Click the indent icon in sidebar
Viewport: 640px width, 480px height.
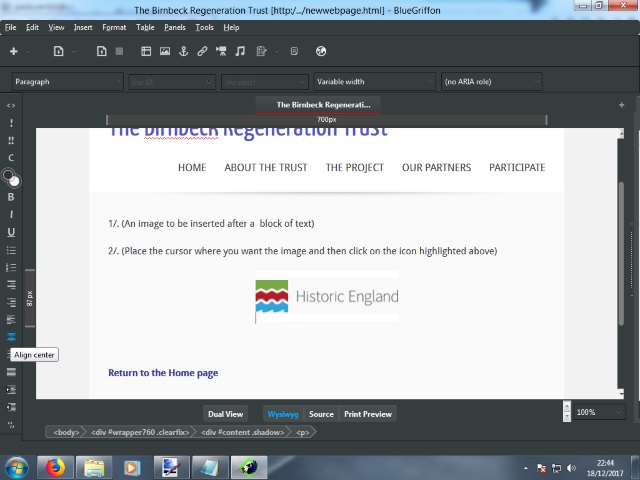(x=11, y=389)
